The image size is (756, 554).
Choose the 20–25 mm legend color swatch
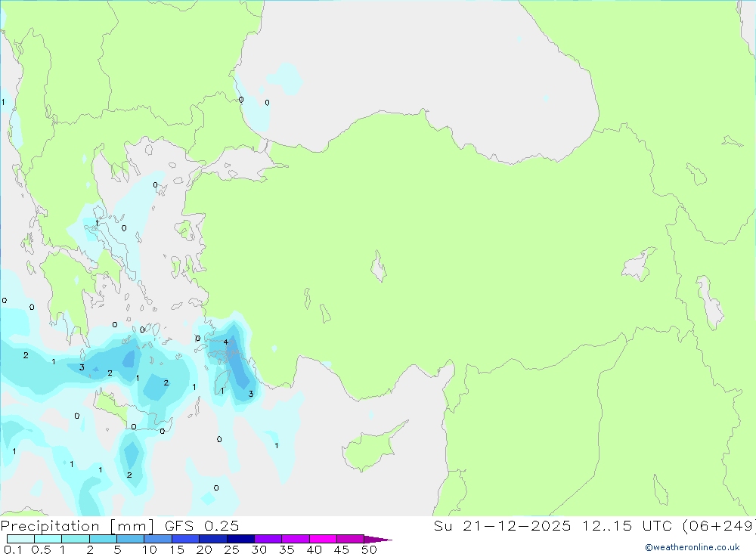point(212,539)
